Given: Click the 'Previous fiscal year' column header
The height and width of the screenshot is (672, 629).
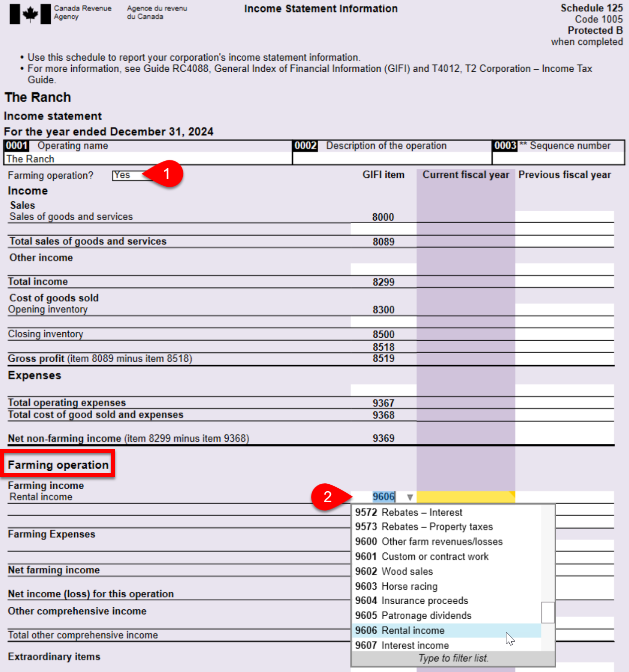Looking at the screenshot, I should click(x=565, y=175).
